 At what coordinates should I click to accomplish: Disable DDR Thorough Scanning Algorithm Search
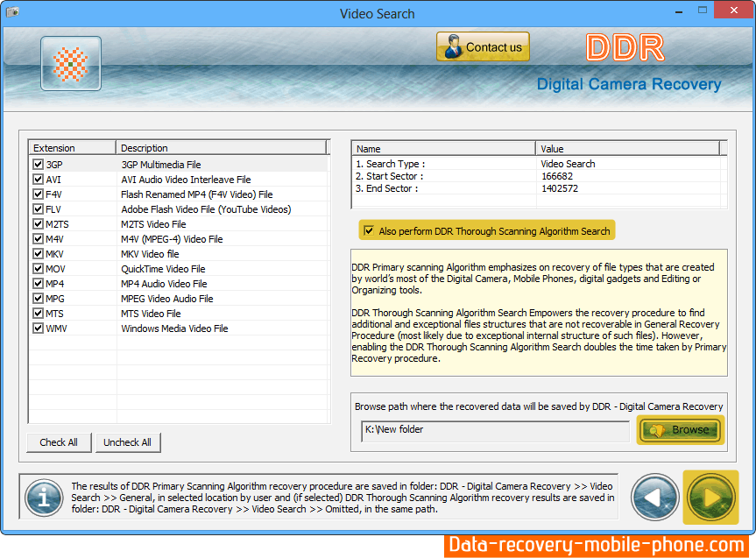point(369,231)
